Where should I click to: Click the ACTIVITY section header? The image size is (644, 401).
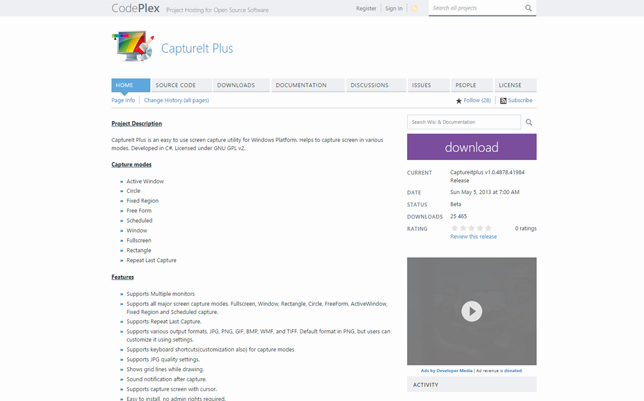pos(472,385)
